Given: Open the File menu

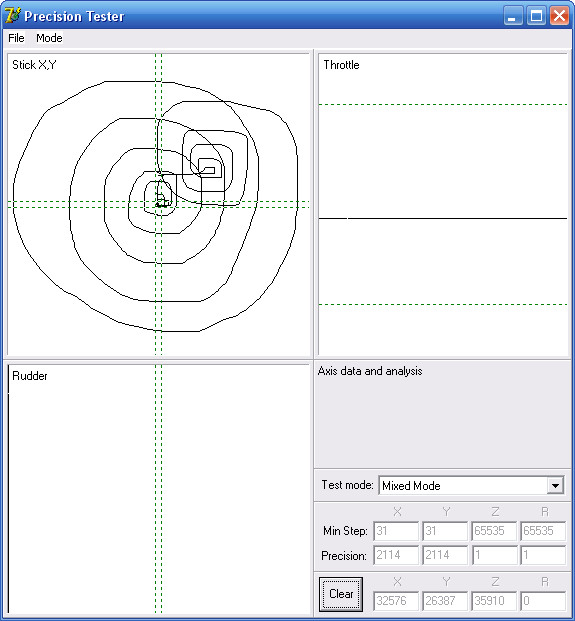Looking at the screenshot, I should coord(16,38).
